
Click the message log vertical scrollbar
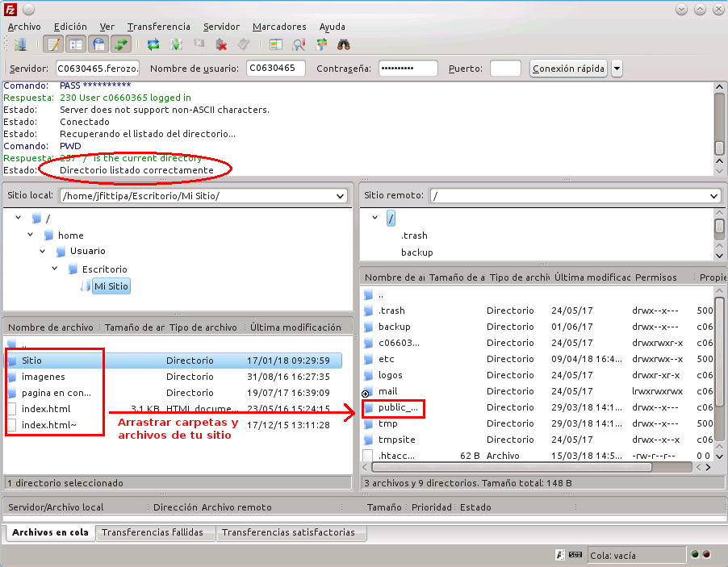click(x=719, y=128)
